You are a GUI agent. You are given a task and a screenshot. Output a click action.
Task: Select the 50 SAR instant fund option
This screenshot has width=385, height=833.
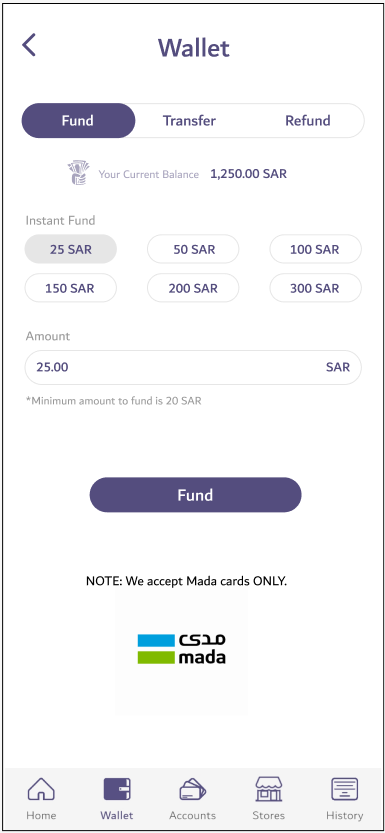point(193,249)
